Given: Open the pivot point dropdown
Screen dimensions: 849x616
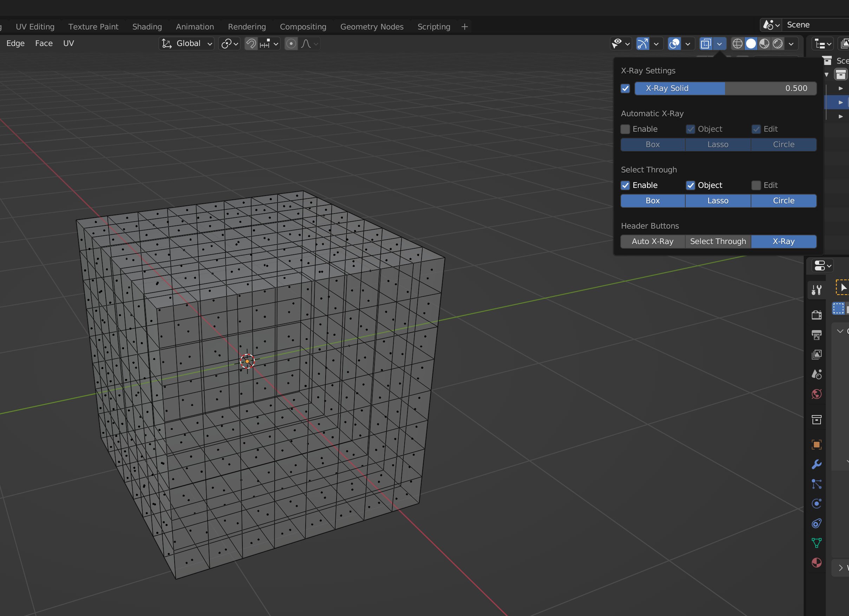Looking at the screenshot, I should click(229, 44).
